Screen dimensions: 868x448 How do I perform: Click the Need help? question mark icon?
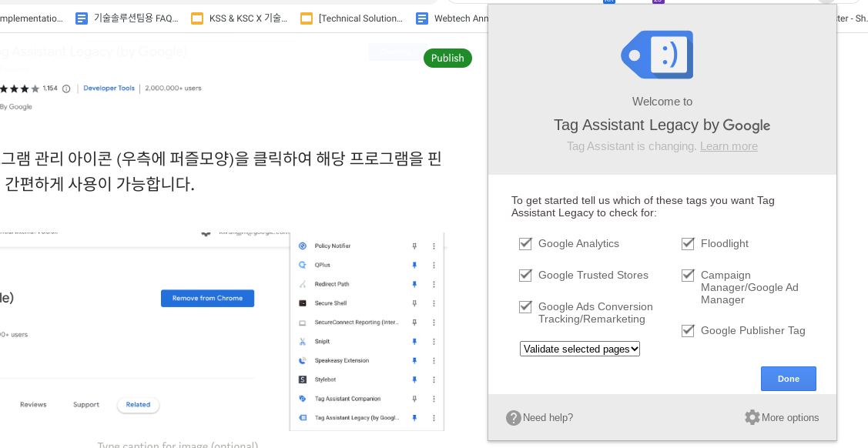click(513, 417)
